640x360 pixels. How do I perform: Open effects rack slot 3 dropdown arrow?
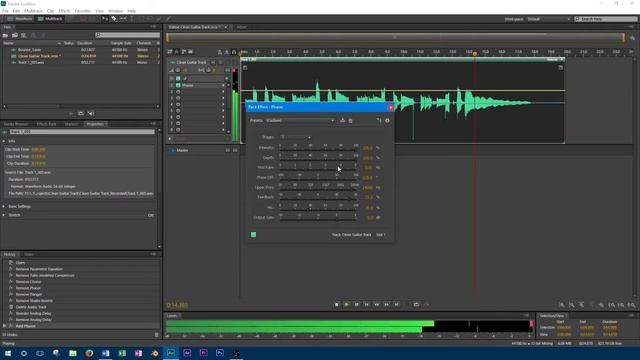pos(223,98)
